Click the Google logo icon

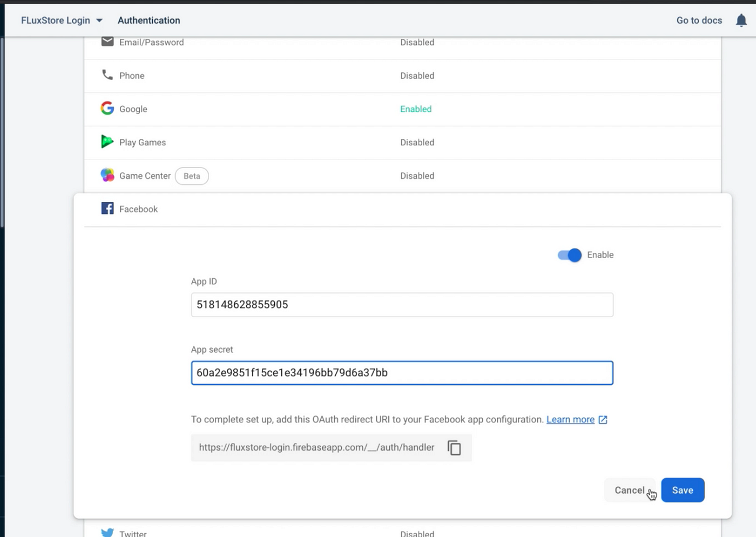point(107,108)
